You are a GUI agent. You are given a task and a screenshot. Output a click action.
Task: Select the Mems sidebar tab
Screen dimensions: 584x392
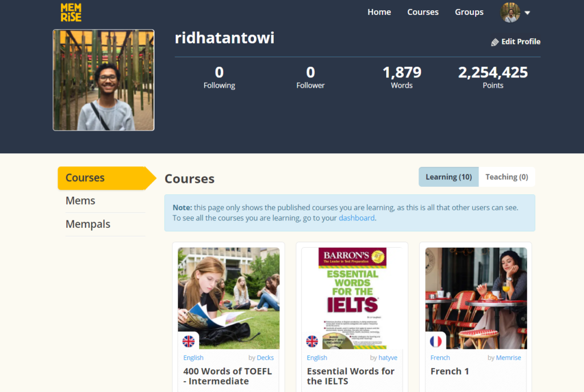click(80, 201)
